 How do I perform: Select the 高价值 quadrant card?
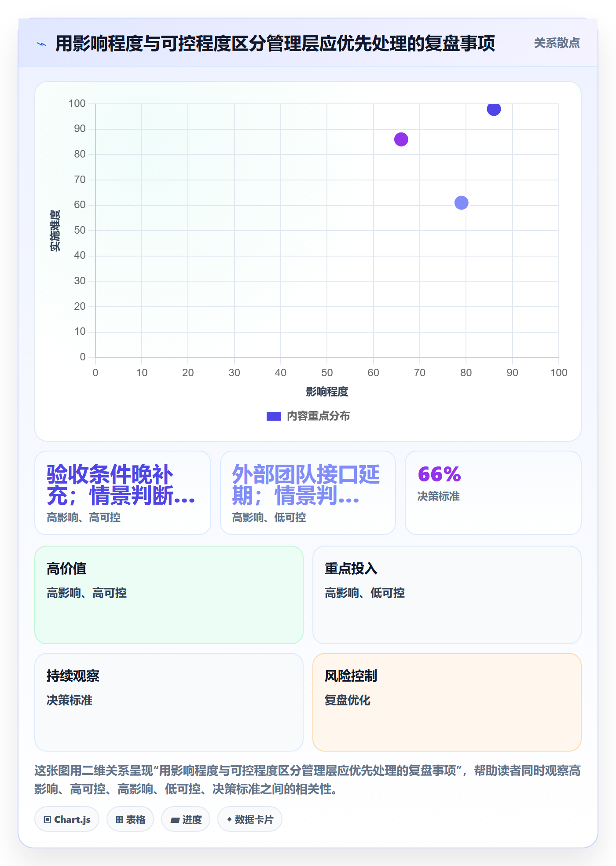169,595
